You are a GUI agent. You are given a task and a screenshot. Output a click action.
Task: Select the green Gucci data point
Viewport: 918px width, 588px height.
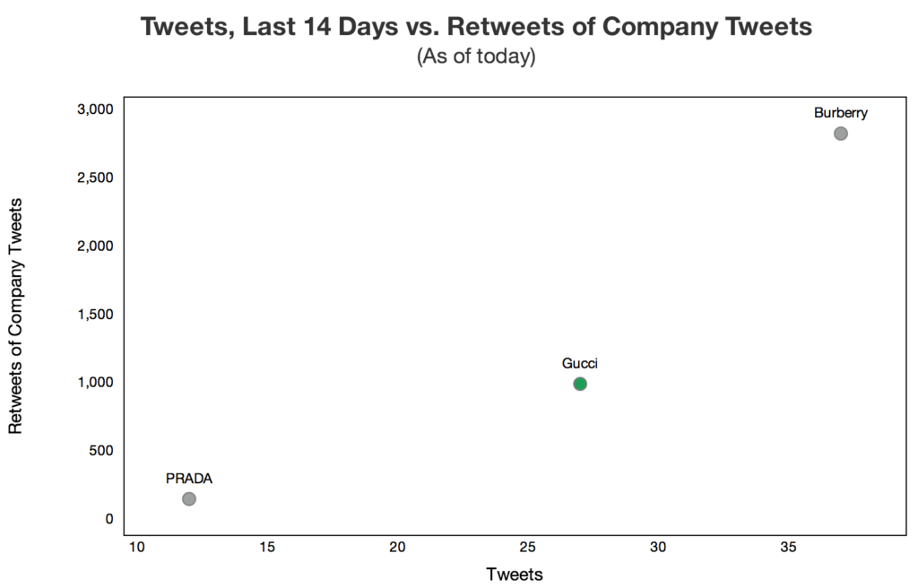[x=580, y=384]
